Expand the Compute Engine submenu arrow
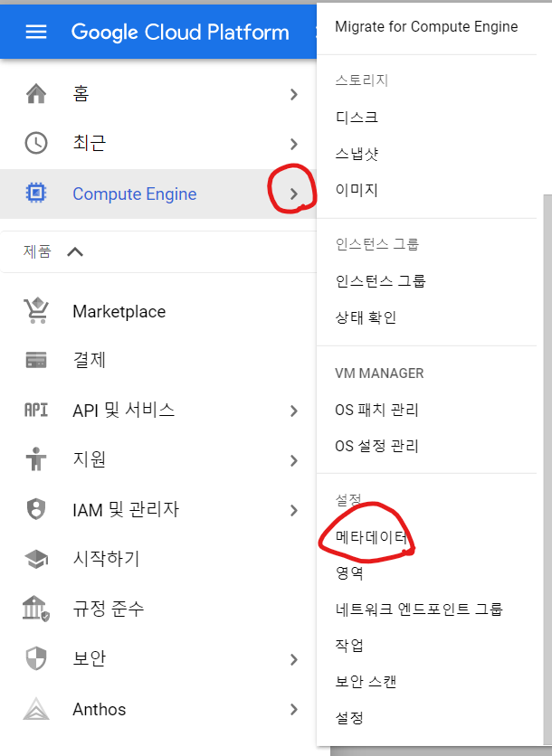This screenshot has width=552, height=756. coord(294,194)
